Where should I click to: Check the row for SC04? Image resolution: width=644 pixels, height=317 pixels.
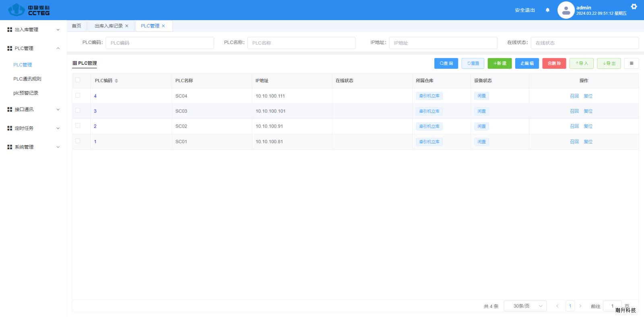click(78, 95)
